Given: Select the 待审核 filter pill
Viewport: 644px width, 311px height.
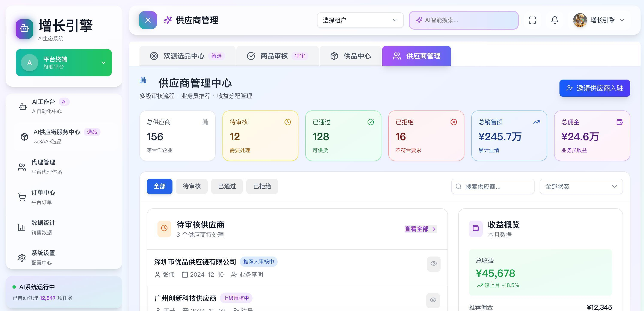Looking at the screenshot, I should tap(192, 186).
